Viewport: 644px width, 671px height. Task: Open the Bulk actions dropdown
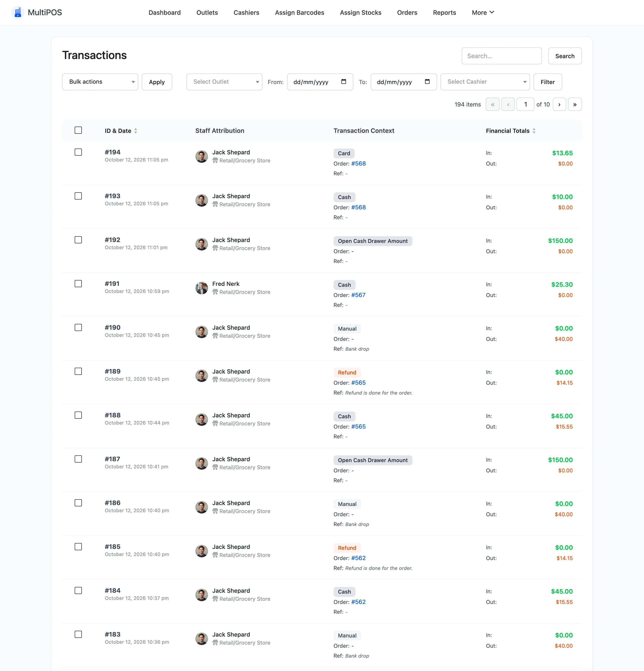click(x=100, y=82)
